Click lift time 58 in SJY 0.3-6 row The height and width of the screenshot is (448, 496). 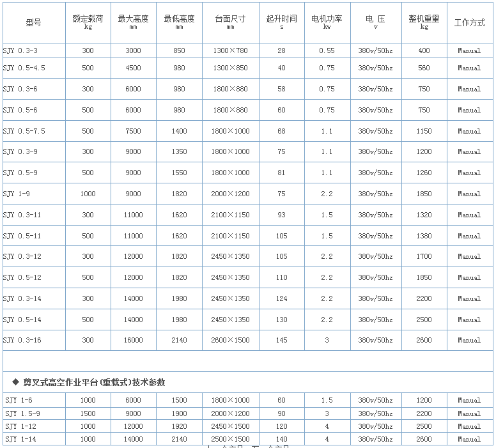(281, 89)
